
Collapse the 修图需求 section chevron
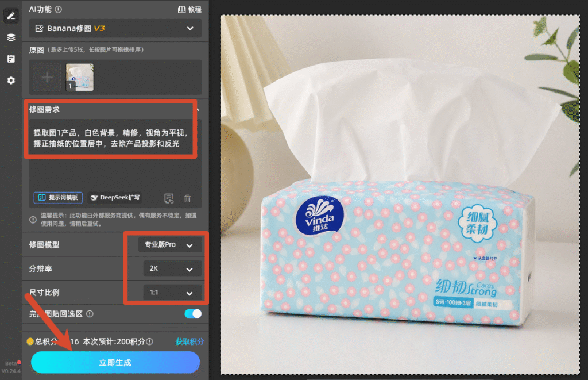[x=198, y=110]
